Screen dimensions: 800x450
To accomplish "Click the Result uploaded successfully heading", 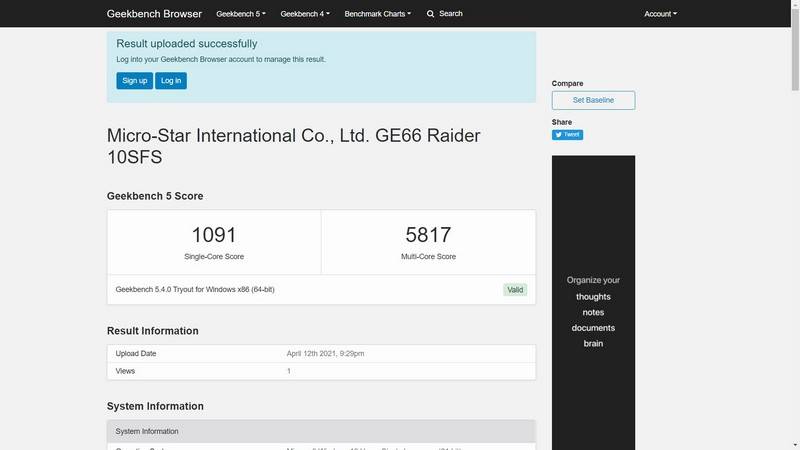I will tap(187, 44).
